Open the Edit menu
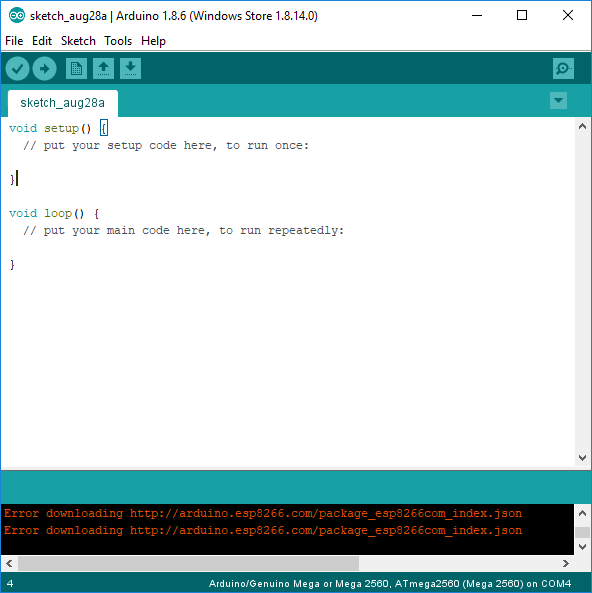The height and width of the screenshot is (593, 592). coord(42,41)
